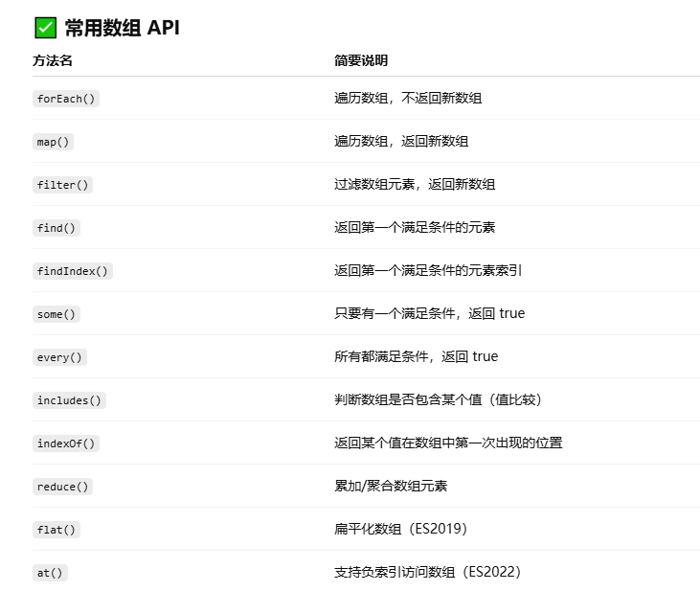Select the flat() code cell
700x614 pixels.
[56, 530]
